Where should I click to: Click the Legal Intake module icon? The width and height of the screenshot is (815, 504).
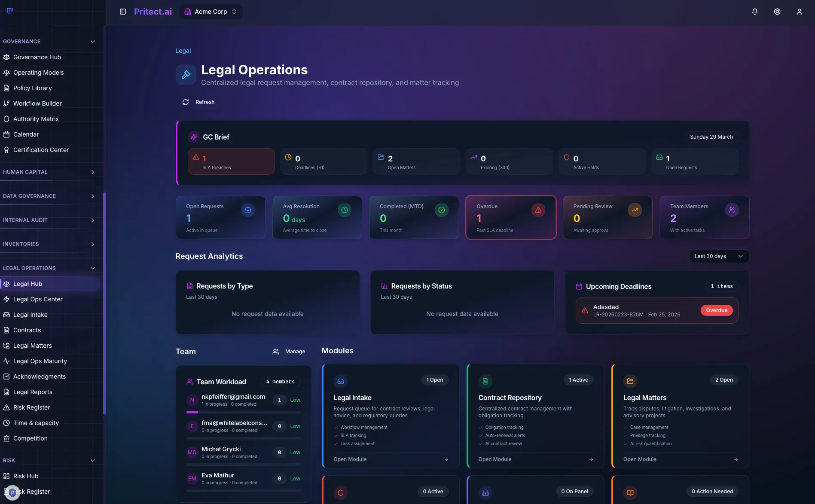click(341, 381)
